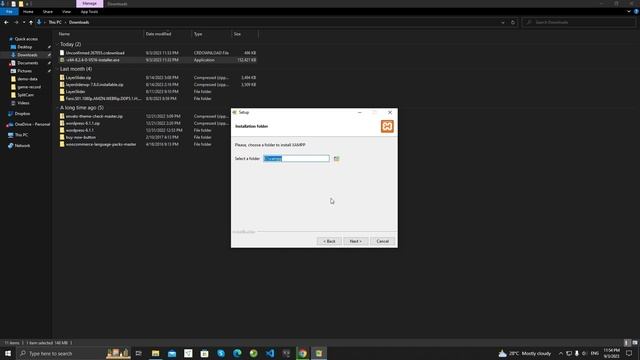Click Downloads in address breadcrumb
Screen dimensions: 640x360
tap(79, 22)
